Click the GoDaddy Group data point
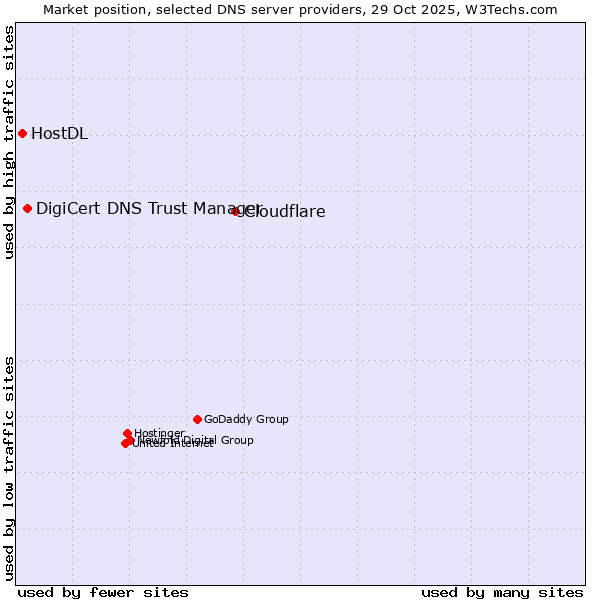Viewport: 600px width, 600px height. (x=198, y=419)
